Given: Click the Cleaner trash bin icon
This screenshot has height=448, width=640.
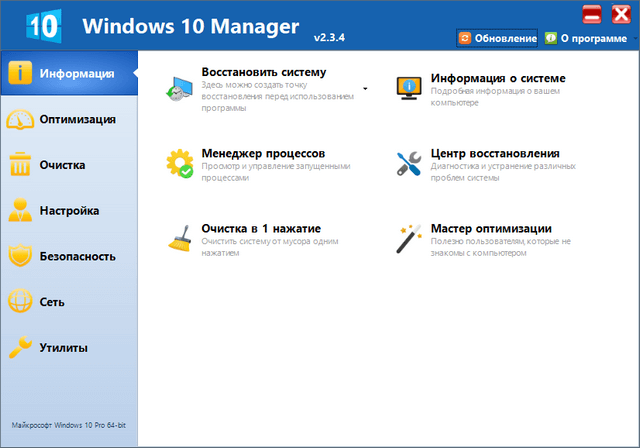Looking at the screenshot, I should pyautogui.click(x=21, y=166).
